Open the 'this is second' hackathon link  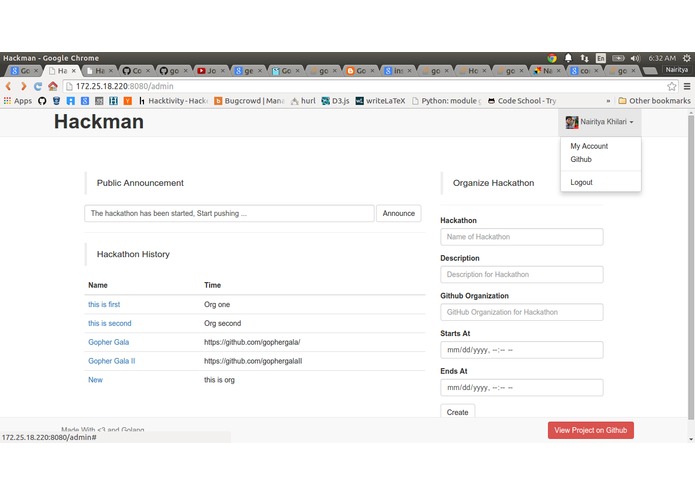click(109, 323)
